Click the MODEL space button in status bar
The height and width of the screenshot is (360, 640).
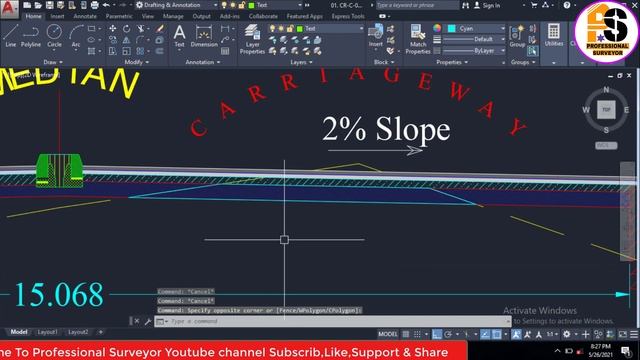pos(387,334)
